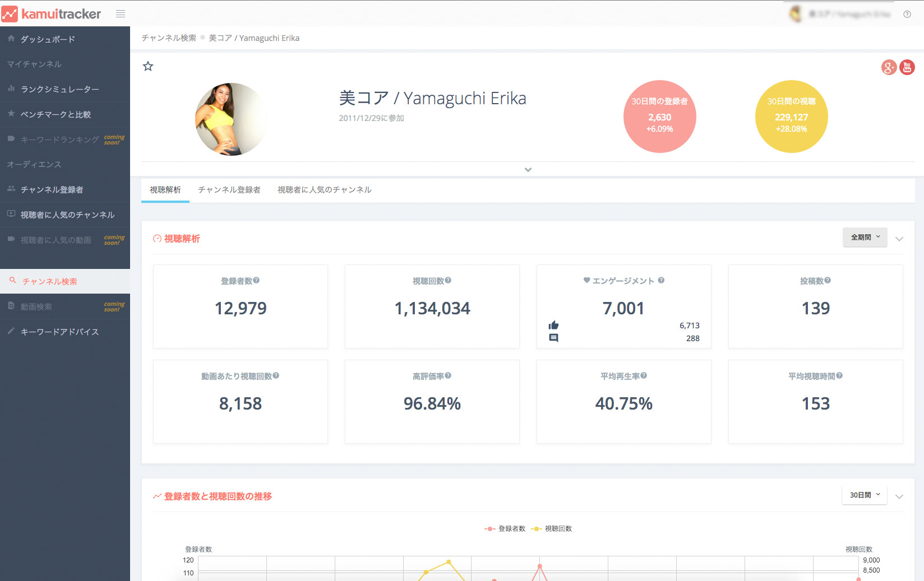Open the 全期間 period dropdown

point(865,238)
